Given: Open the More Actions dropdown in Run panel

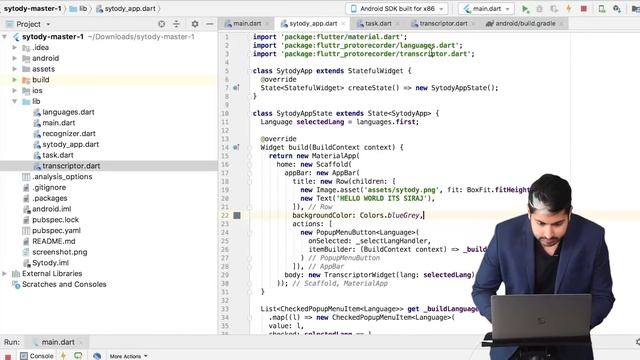Looking at the screenshot, I should click(x=129, y=356).
